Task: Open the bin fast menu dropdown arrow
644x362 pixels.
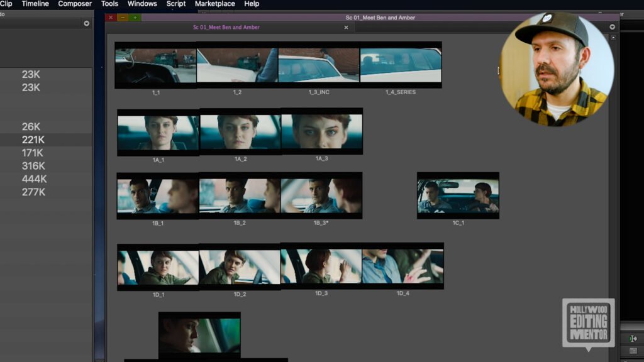Action: 612,27
